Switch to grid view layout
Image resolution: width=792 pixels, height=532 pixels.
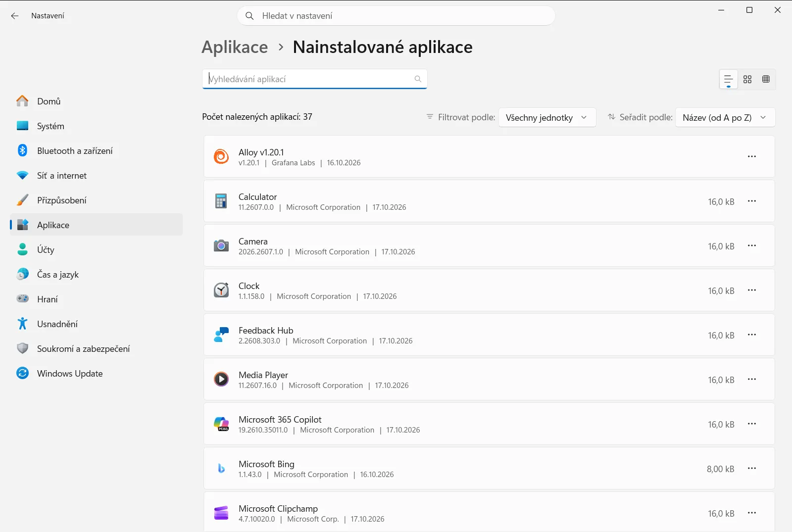[x=747, y=79]
